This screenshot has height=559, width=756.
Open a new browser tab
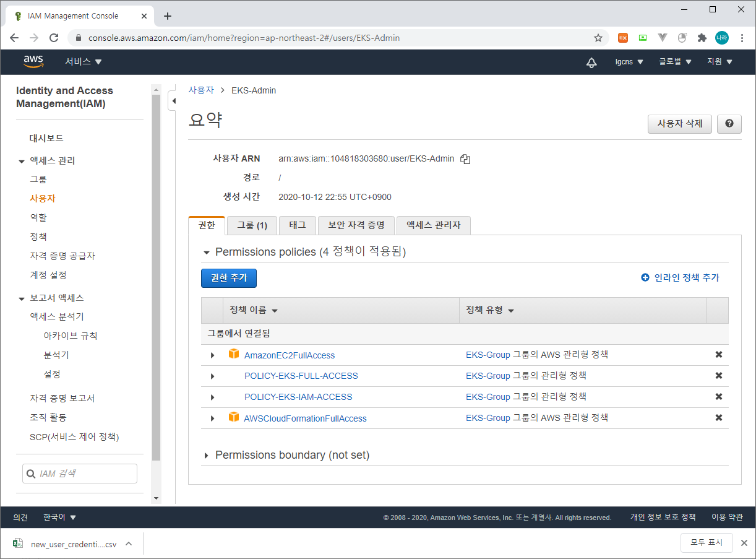pos(167,16)
